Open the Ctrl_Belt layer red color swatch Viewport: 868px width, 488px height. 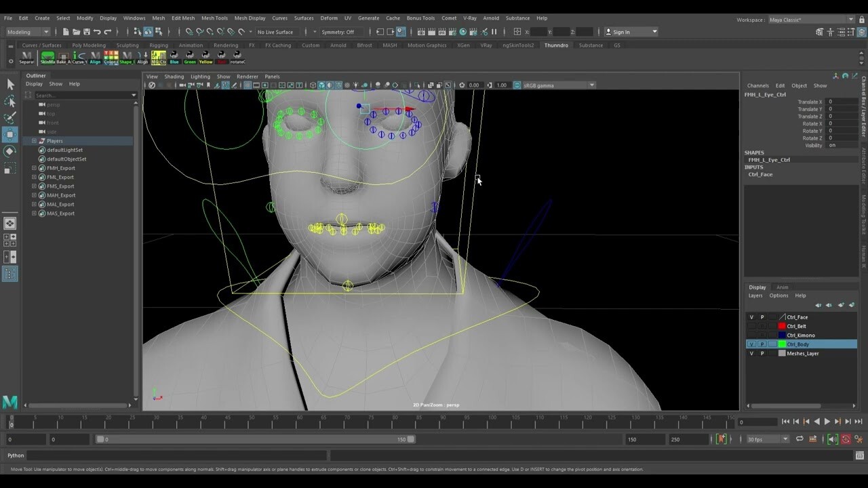click(x=782, y=326)
